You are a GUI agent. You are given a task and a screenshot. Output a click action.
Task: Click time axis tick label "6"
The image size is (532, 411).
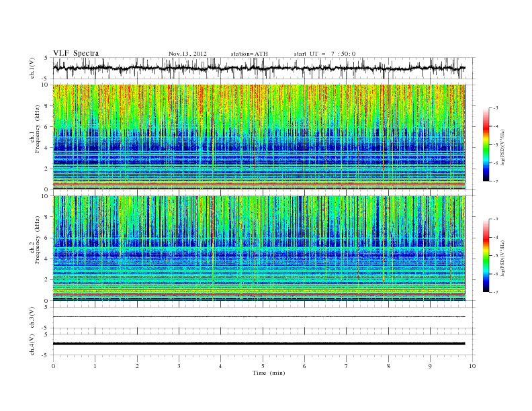tap(304, 366)
